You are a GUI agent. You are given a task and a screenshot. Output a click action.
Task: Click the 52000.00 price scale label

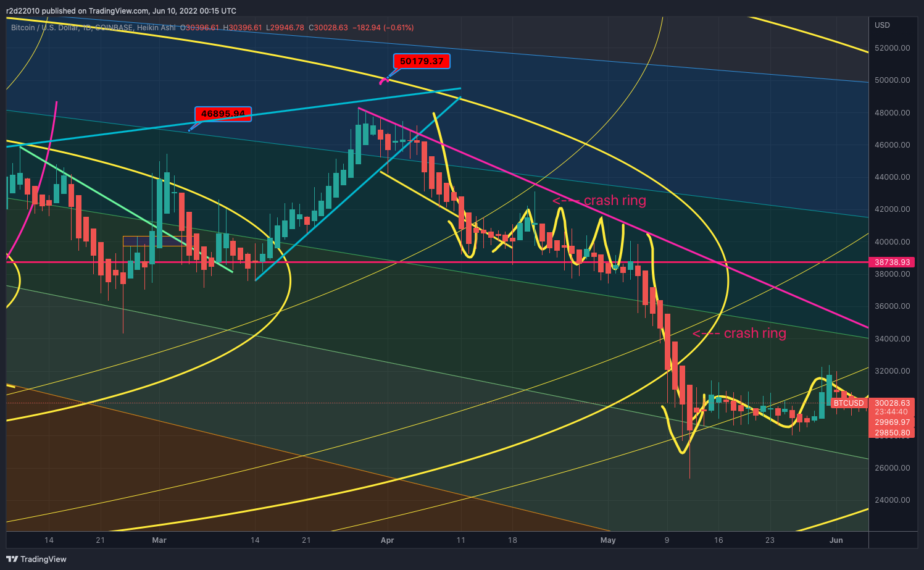click(x=893, y=48)
